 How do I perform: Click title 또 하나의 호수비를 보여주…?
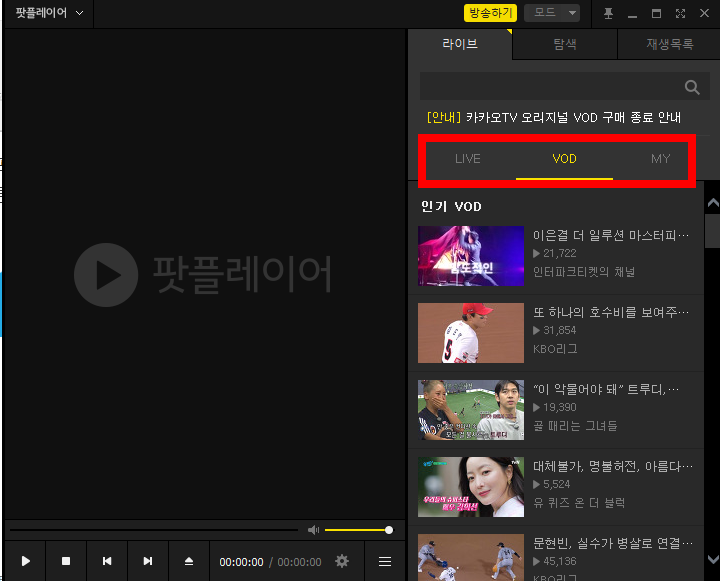click(611, 313)
